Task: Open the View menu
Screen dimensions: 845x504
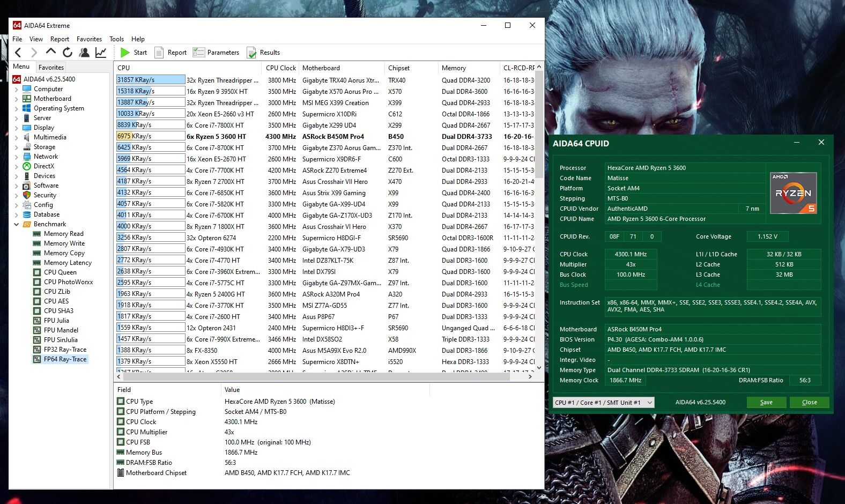Action: (36, 39)
